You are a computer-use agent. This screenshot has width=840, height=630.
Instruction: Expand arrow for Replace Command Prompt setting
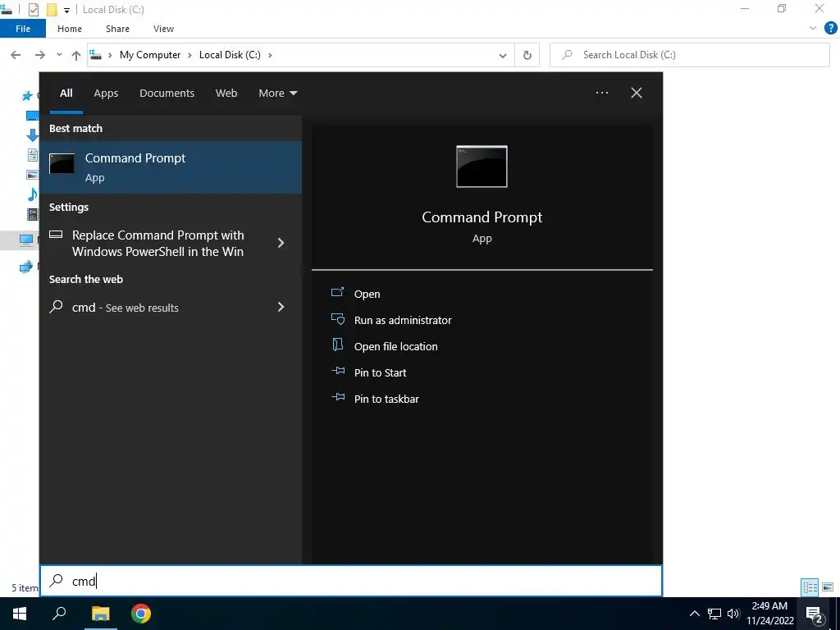pyautogui.click(x=281, y=243)
